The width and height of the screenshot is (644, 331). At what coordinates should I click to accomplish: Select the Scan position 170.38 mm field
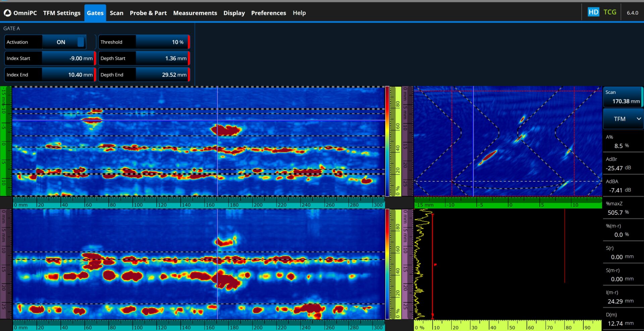(623, 97)
